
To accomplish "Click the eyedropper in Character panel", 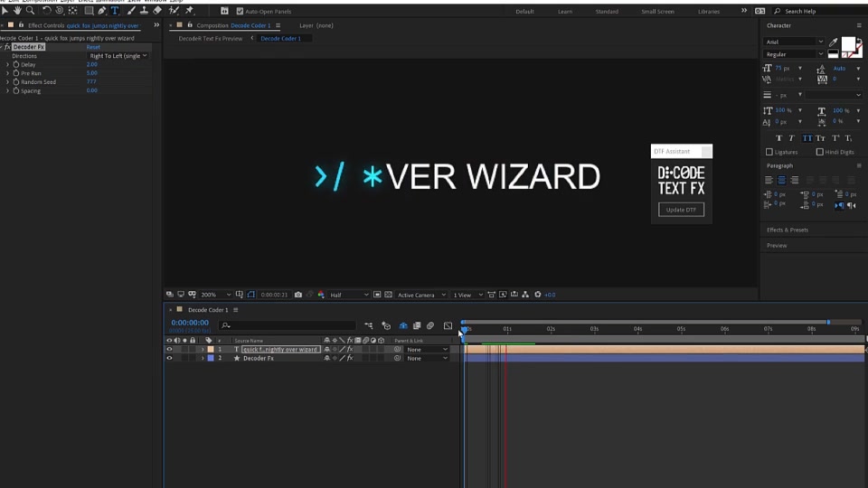I will pyautogui.click(x=833, y=42).
